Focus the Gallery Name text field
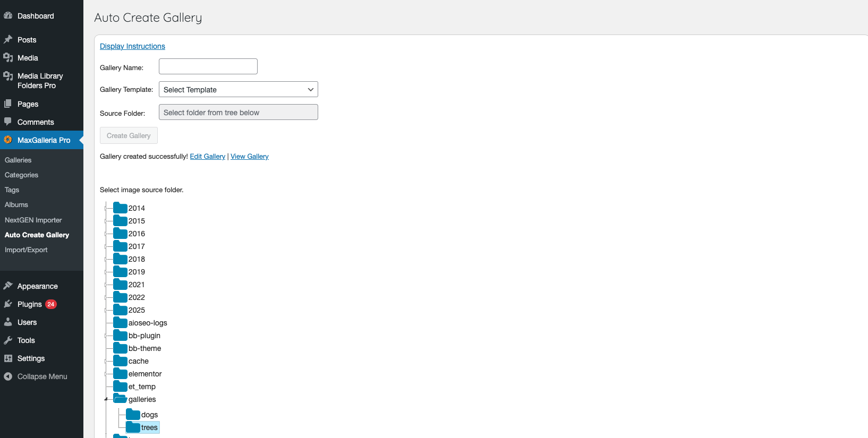This screenshot has width=868, height=438. tap(208, 66)
